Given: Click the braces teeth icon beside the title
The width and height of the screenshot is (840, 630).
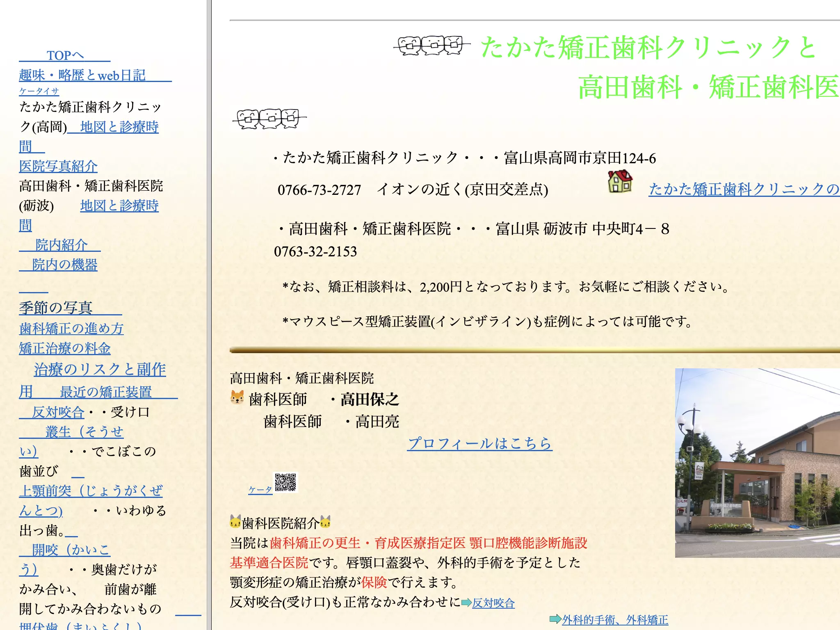Looking at the screenshot, I should coord(432,45).
